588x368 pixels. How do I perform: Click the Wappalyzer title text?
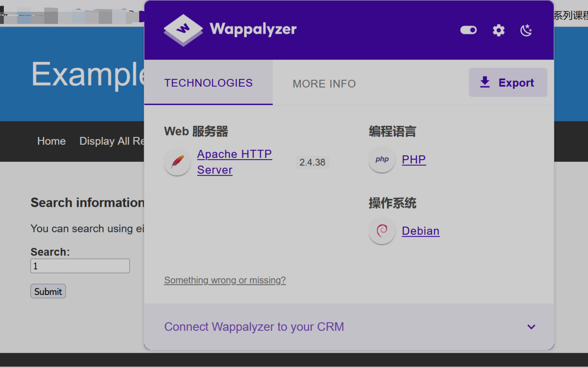[253, 29]
